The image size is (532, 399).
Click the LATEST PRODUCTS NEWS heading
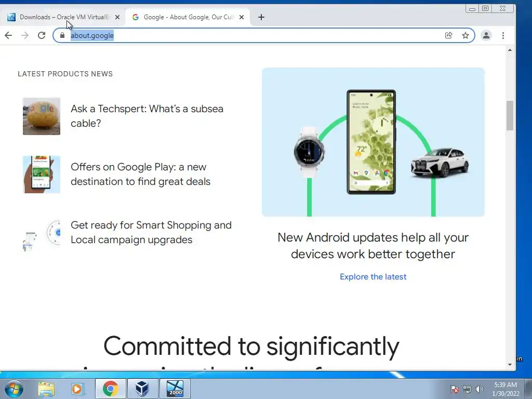pyautogui.click(x=65, y=74)
